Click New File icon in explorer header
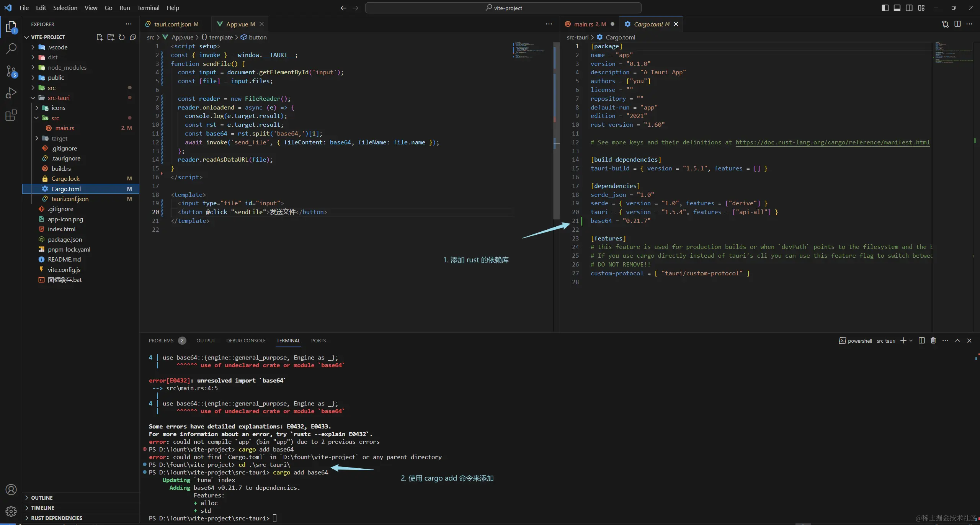 (100, 37)
